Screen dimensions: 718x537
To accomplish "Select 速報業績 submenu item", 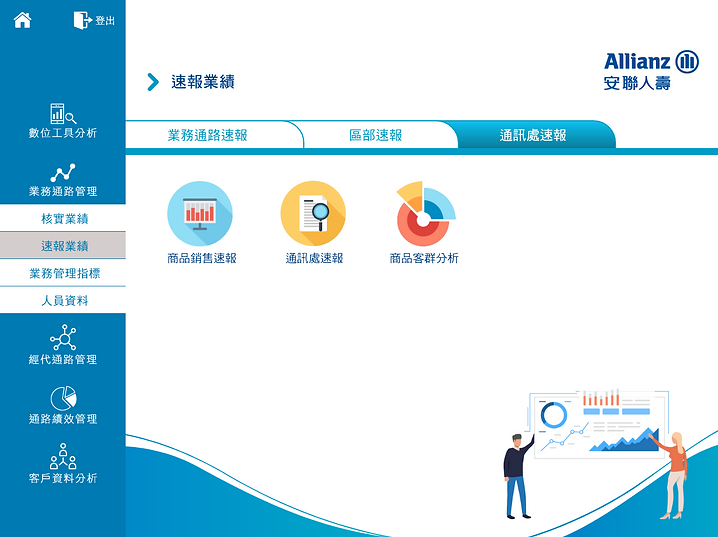I will 65,246.
